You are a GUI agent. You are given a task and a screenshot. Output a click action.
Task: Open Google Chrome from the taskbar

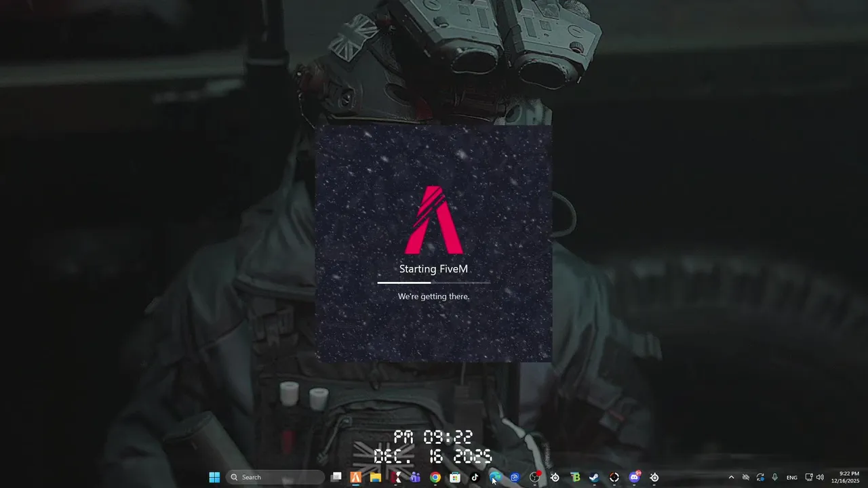tap(435, 477)
